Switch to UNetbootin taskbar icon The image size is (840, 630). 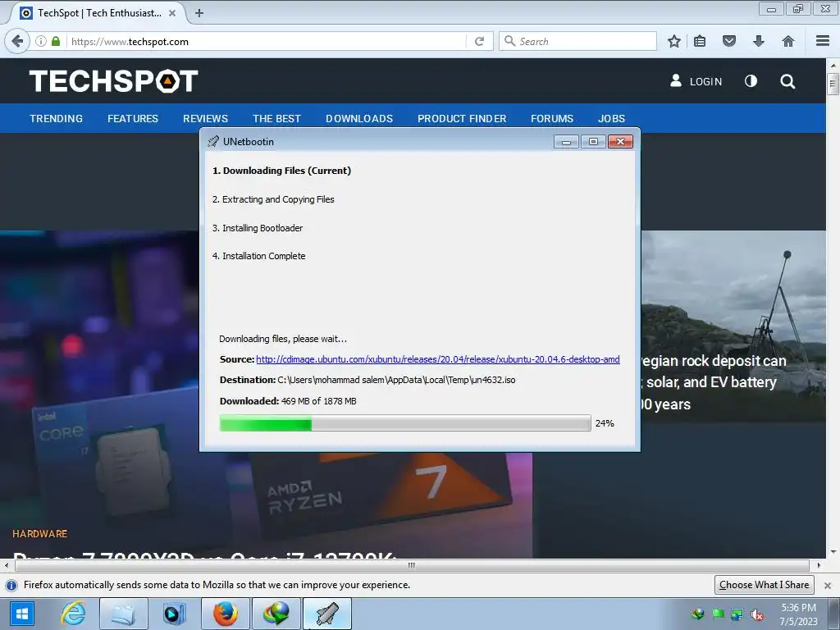[327, 614]
